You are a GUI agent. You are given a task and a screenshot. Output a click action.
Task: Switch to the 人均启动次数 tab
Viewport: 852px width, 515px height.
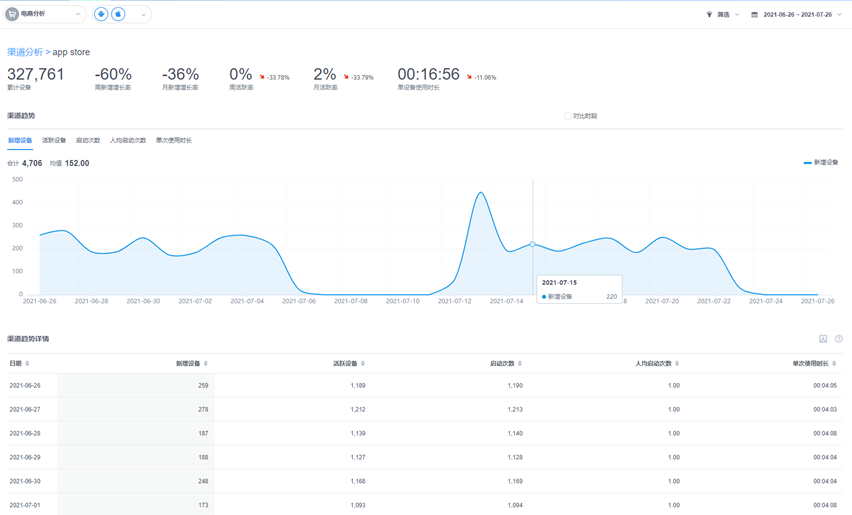[x=128, y=140]
